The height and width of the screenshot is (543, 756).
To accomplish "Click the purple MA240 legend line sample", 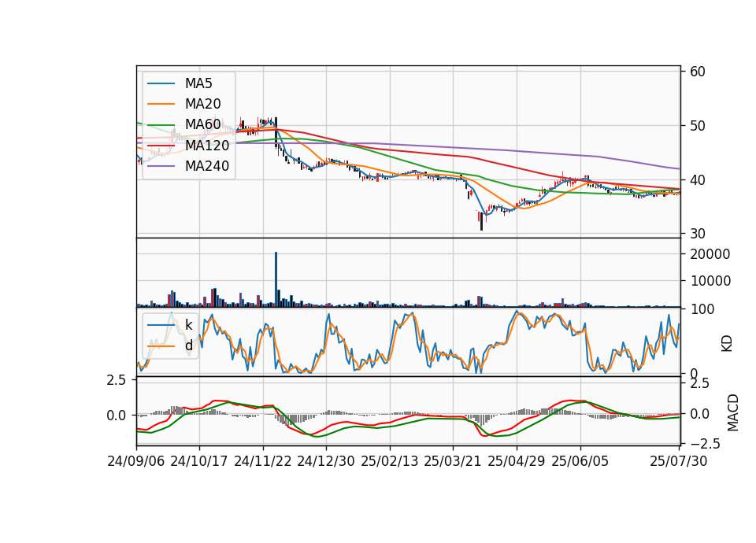I will click(x=161, y=166).
